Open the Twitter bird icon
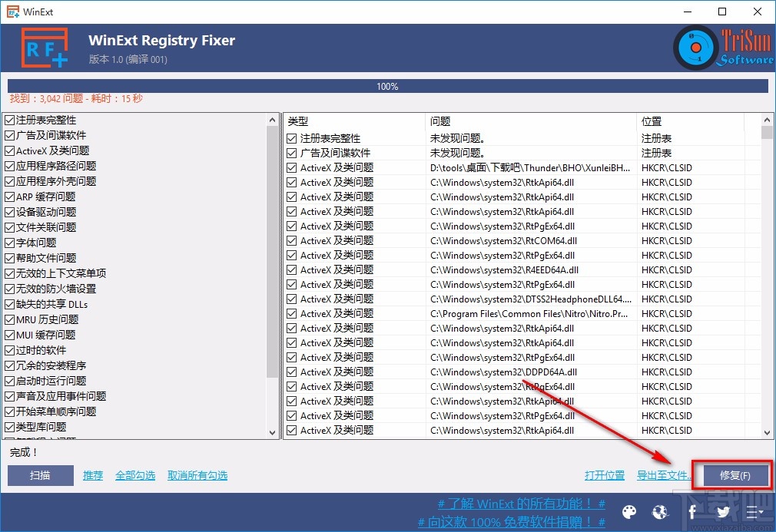 (x=723, y=512)
